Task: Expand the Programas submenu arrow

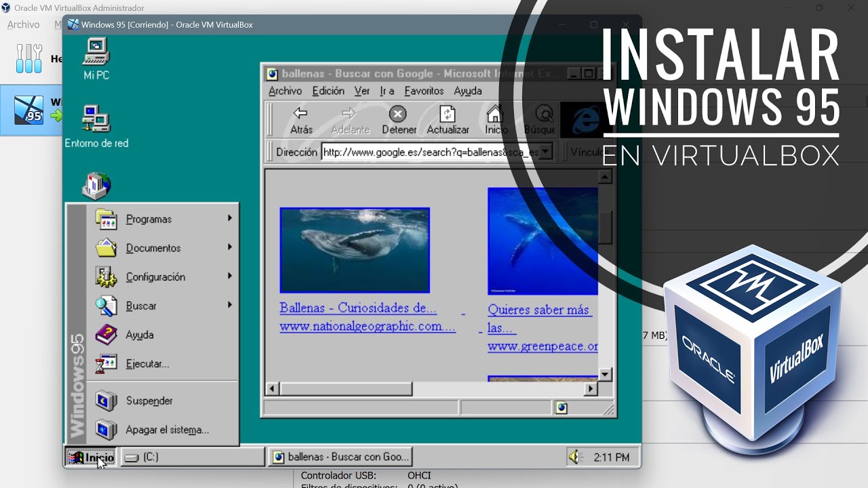Action: (x=230, y=218)
